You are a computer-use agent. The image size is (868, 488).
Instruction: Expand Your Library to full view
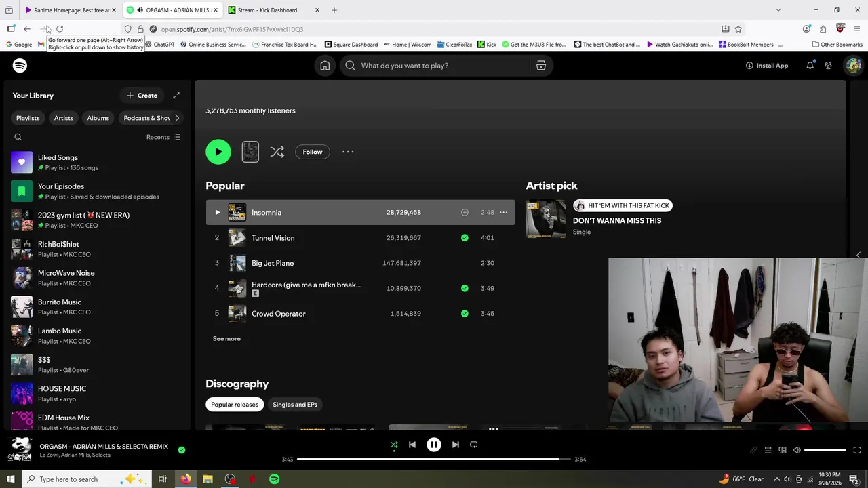coord(176,96)
